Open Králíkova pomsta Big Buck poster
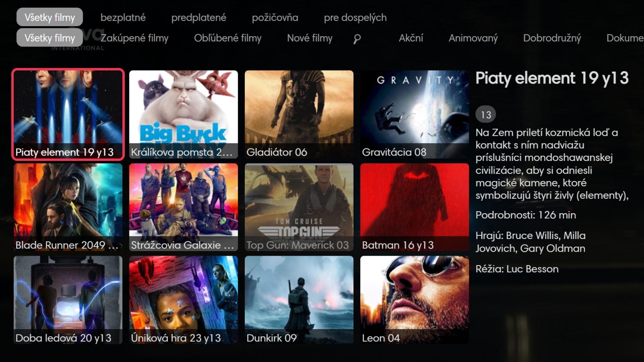The width and height of the screenshot is (644, 362). tap(183, 114)
